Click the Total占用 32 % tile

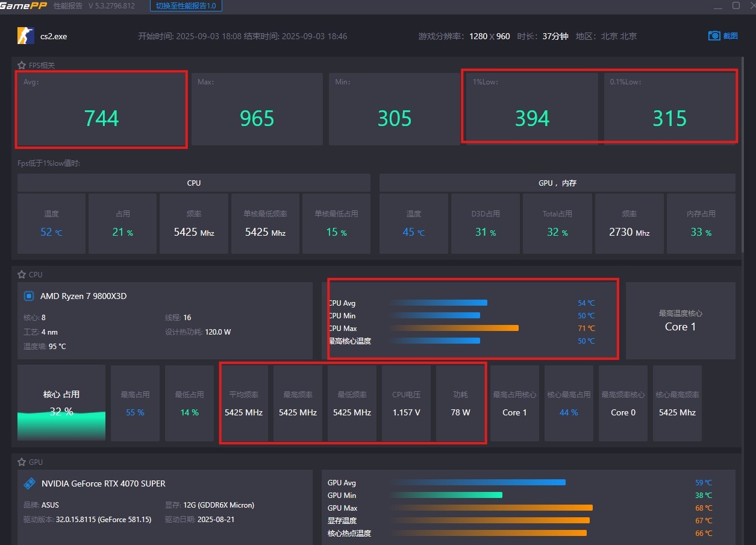(x=557, y=224)
